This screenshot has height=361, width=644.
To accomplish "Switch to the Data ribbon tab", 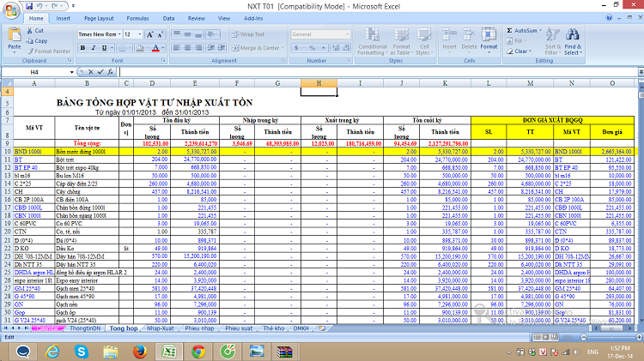I will (x=168, y=19).
